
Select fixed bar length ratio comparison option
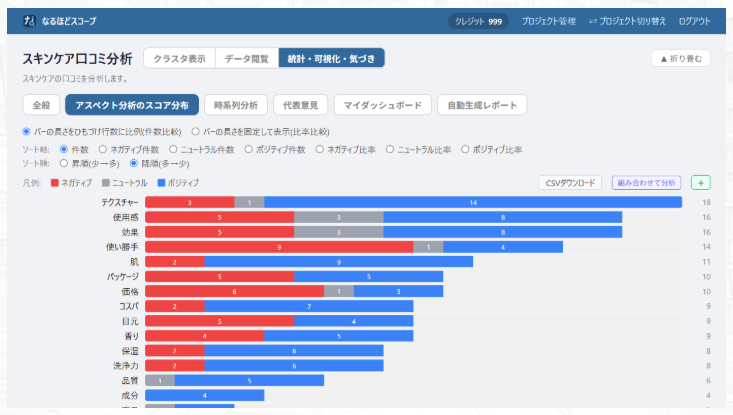(195, 132)
